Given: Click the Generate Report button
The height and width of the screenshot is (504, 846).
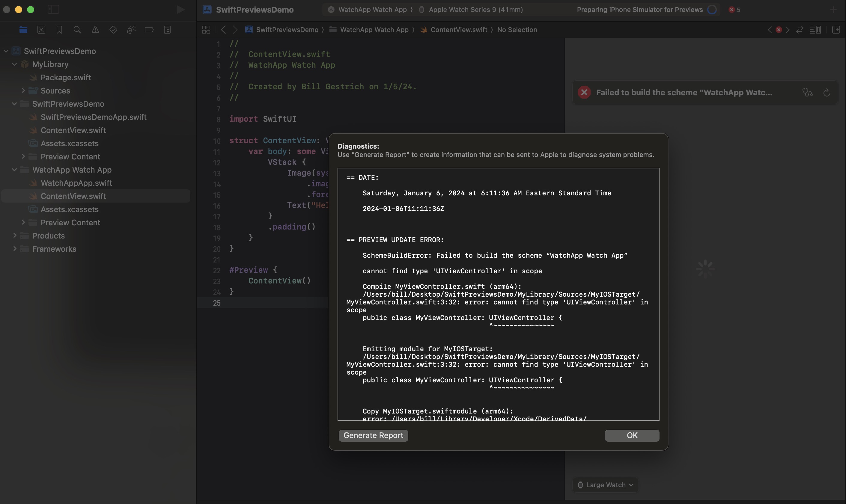Looking at the screenshot, I should (x=374, y=435).
